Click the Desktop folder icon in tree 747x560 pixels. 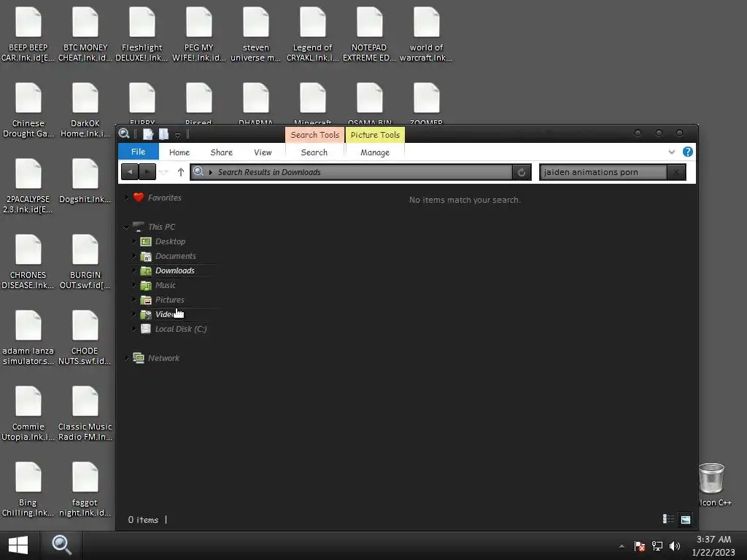coord(146,241)
